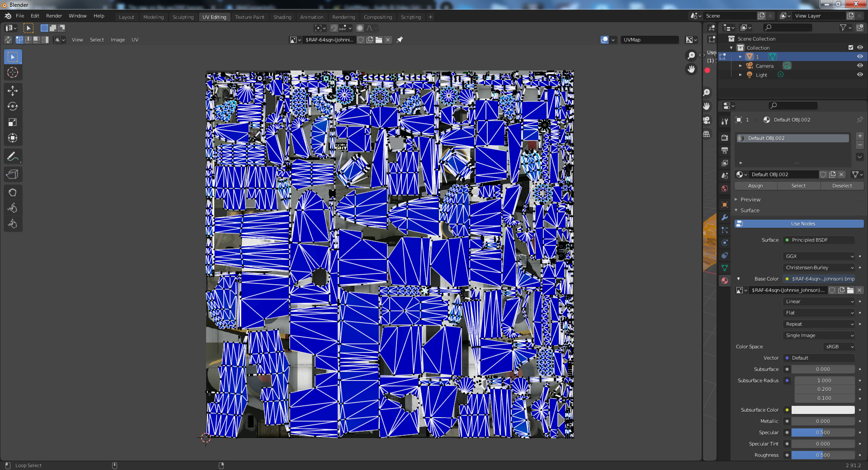Screen dimensions: 868x470
Task: Open the Render menu
Action: point(54,16)
